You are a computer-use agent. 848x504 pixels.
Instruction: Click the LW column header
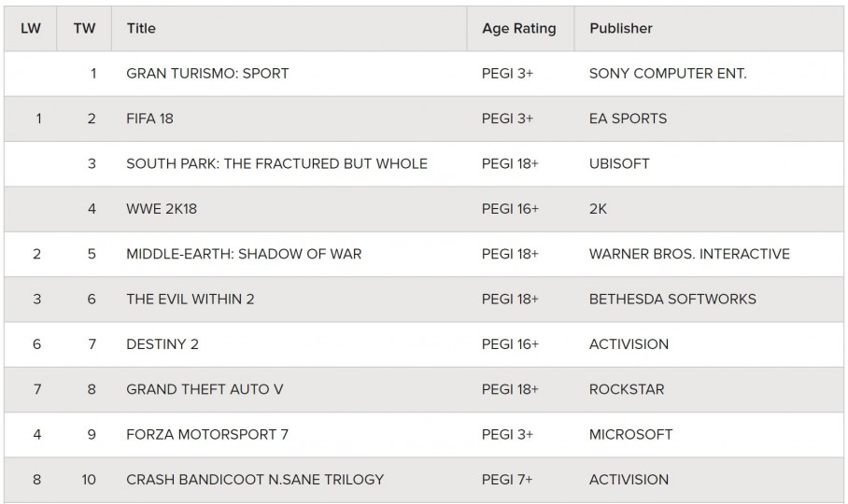[30, 29]
